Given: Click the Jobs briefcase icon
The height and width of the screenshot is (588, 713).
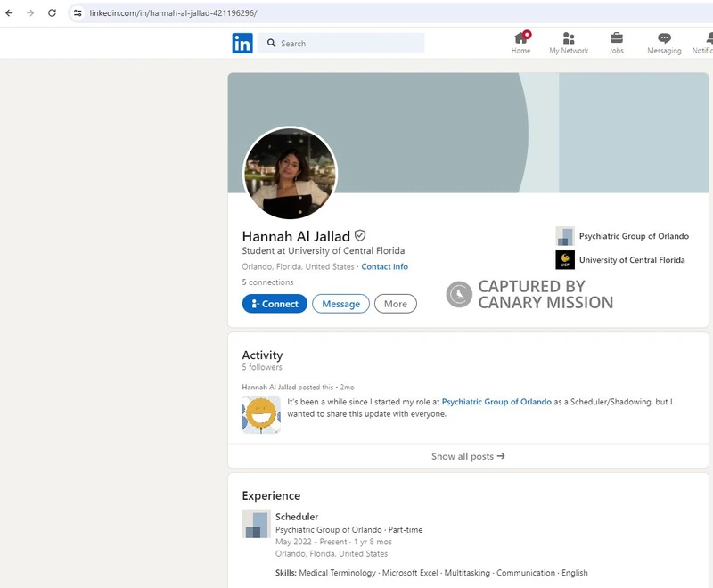Looking at the screenshot, I should (x=616, y=43).
